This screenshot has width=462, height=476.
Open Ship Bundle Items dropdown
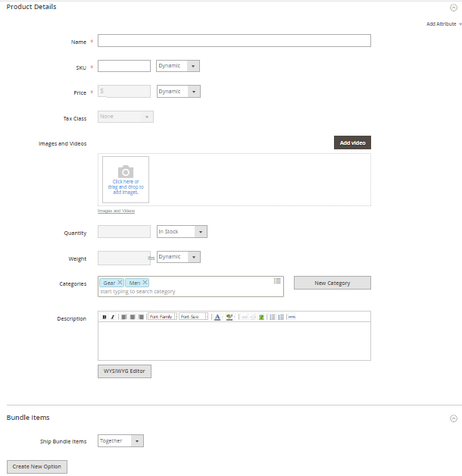point(120,441)
